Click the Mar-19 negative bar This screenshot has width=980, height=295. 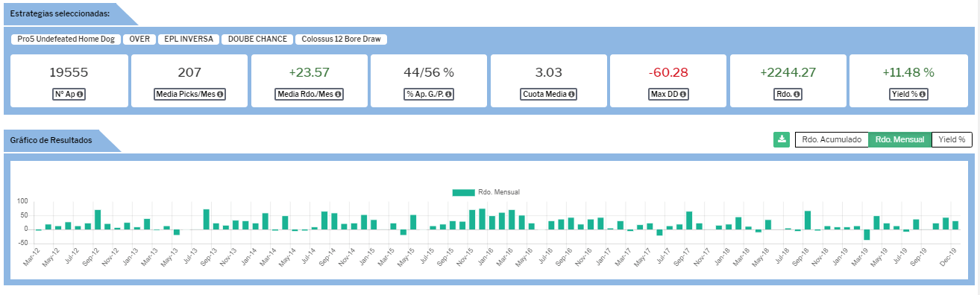(867, 235)
